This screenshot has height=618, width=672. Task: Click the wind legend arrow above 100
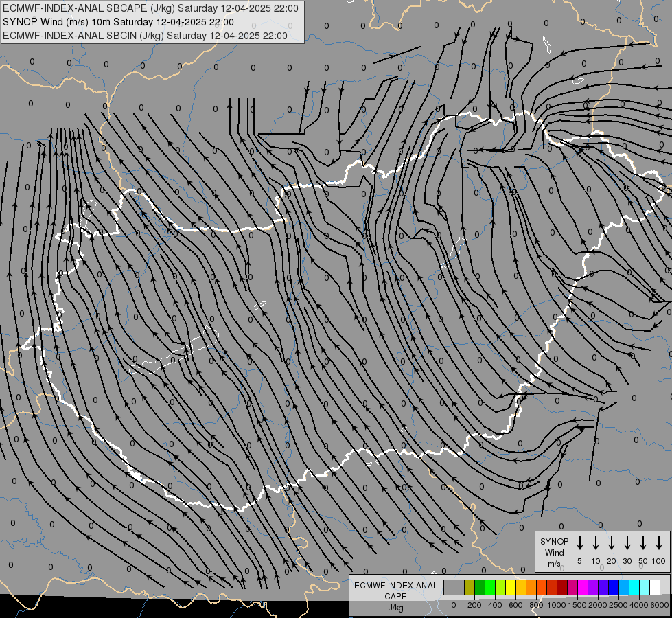(x=659, y=543)
